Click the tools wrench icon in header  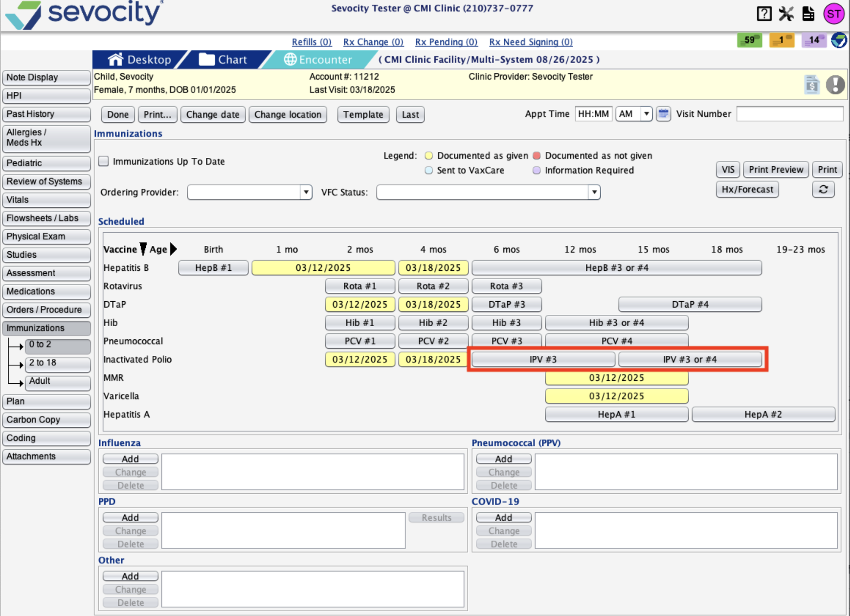click(x=786, y=14)
